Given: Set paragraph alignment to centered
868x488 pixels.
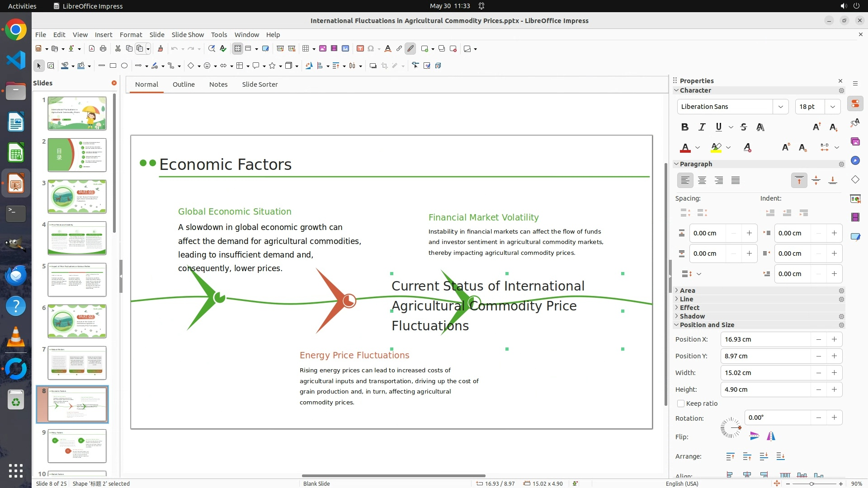Looking at the screenshot, I should click(x=702, y=181).
